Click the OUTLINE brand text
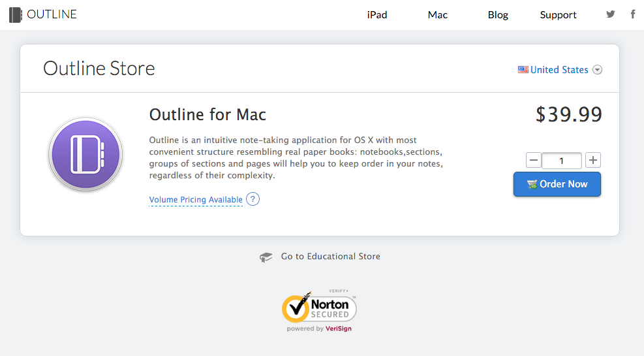The image size is (644, 356). [x=52, y=14]
